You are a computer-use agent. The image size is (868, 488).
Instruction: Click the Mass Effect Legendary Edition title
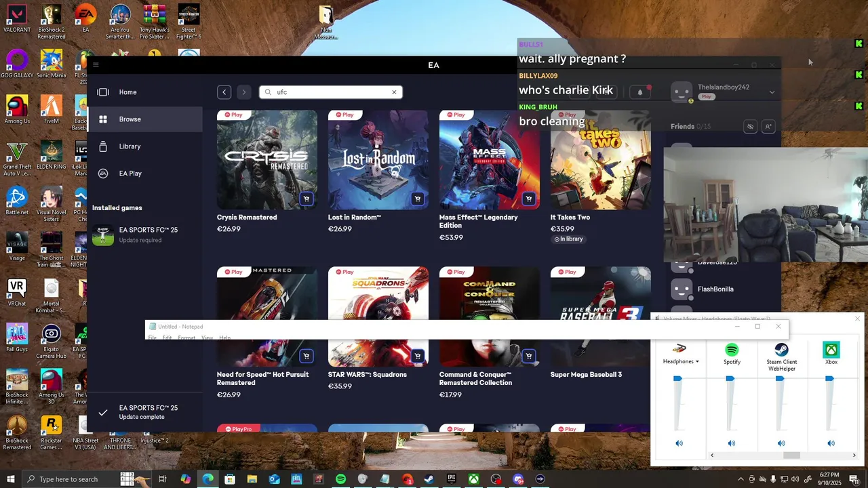478,221
